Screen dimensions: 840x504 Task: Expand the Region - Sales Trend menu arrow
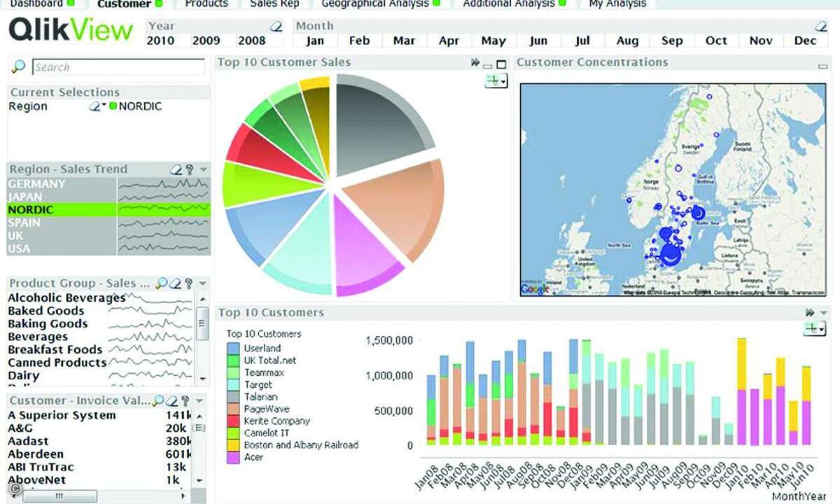coord(203,169)
